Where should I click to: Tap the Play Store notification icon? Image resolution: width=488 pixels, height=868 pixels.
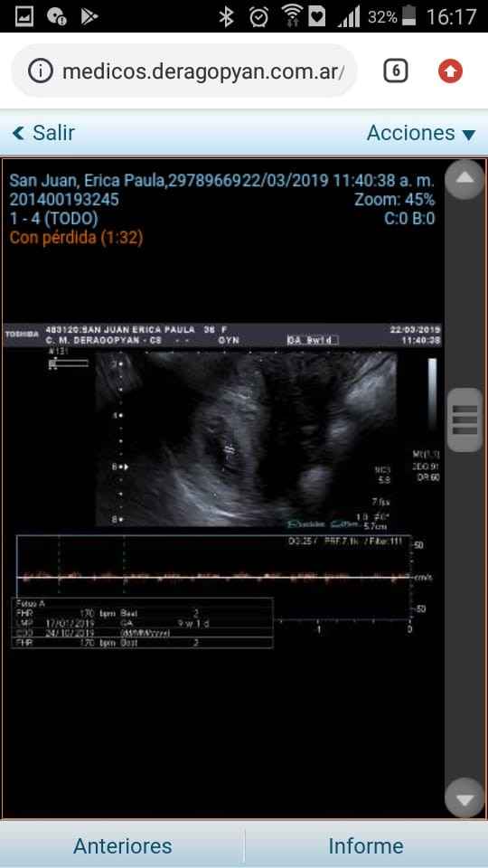click(x=89, y=16)
